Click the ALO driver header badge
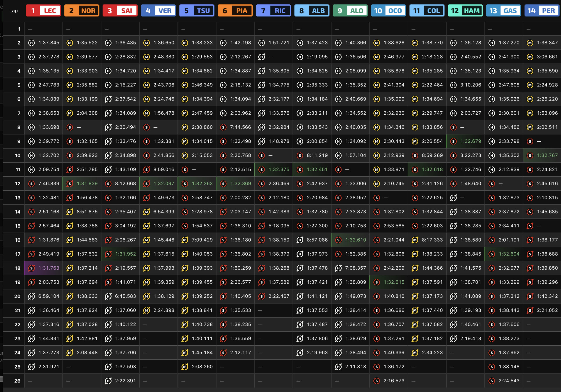Viewport: 561px width, 392px height. pos(350,11)
